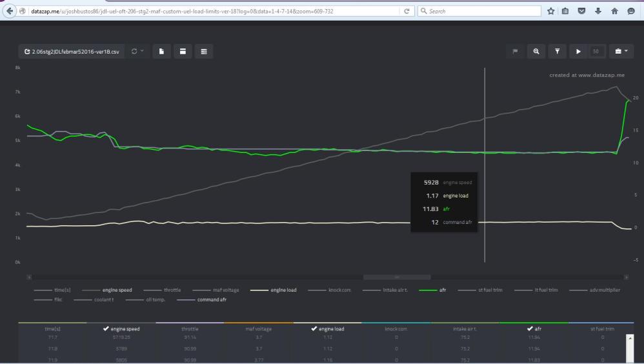Click the flag marker icon
644x364 pixels.
[516, 52]
